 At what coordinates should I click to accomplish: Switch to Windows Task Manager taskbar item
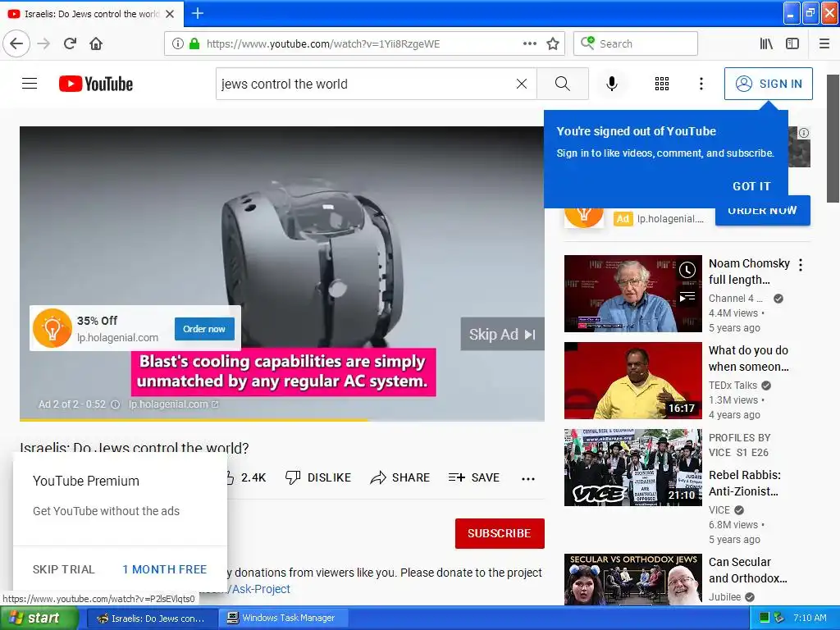(x=284, y=618)
